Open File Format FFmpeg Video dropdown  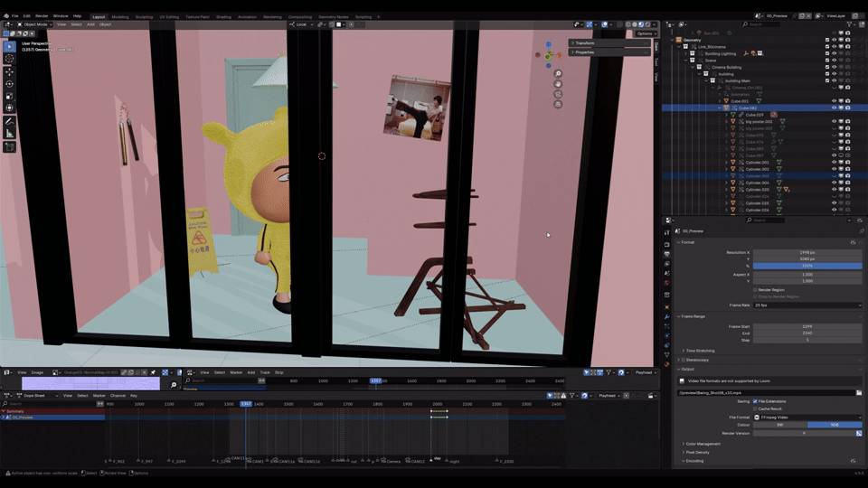(807, 418)
